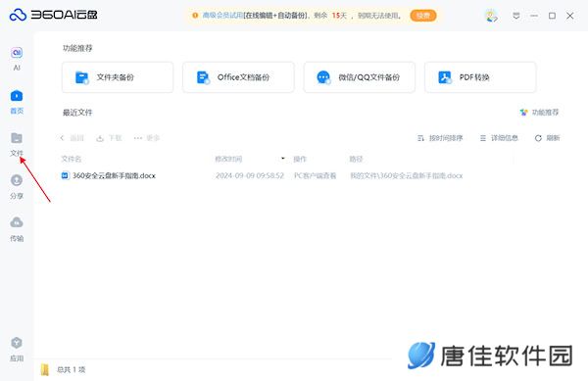Viewport: 588px width, 381px height.
Task: Open PDF转换 card
Action: pos(480,77)
